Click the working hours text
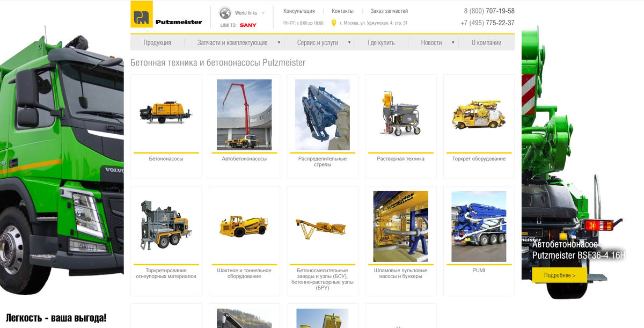The image size is (644, 328). [303, 23]
